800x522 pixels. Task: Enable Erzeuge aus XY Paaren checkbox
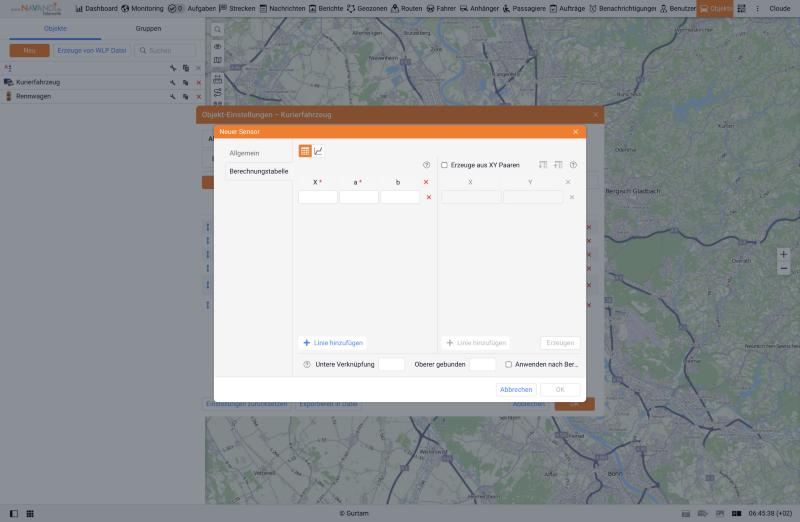click(x=444, y=165)
